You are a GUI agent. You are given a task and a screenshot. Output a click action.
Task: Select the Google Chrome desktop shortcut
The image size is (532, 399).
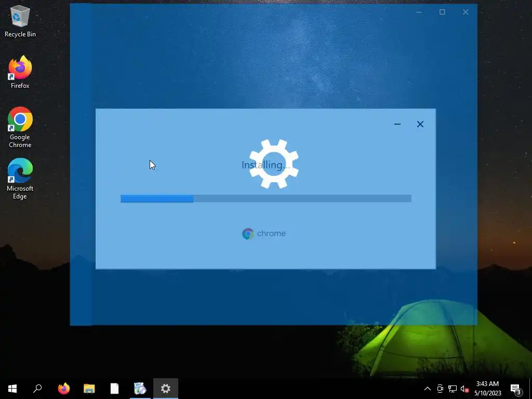pos(20,127)
